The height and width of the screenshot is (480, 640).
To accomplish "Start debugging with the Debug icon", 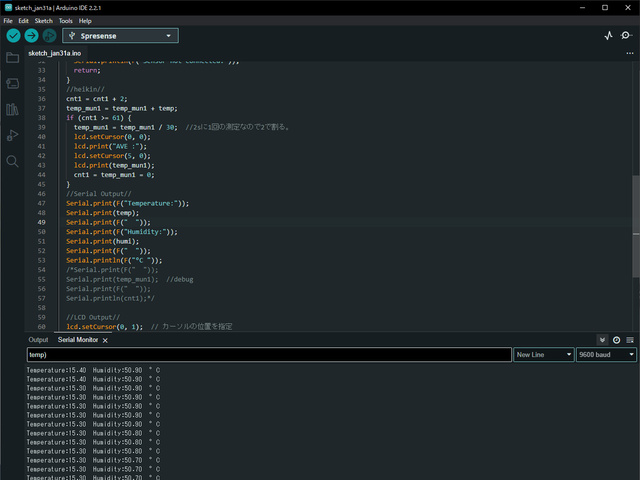I will coord(49,36).
